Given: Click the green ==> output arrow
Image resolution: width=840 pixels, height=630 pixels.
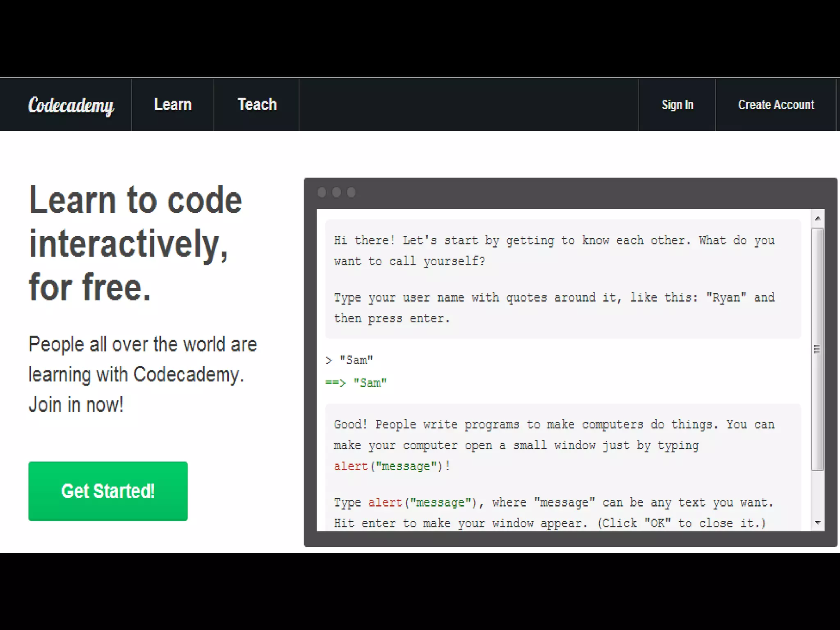Looking at the screenshot, I should point(335,383).
